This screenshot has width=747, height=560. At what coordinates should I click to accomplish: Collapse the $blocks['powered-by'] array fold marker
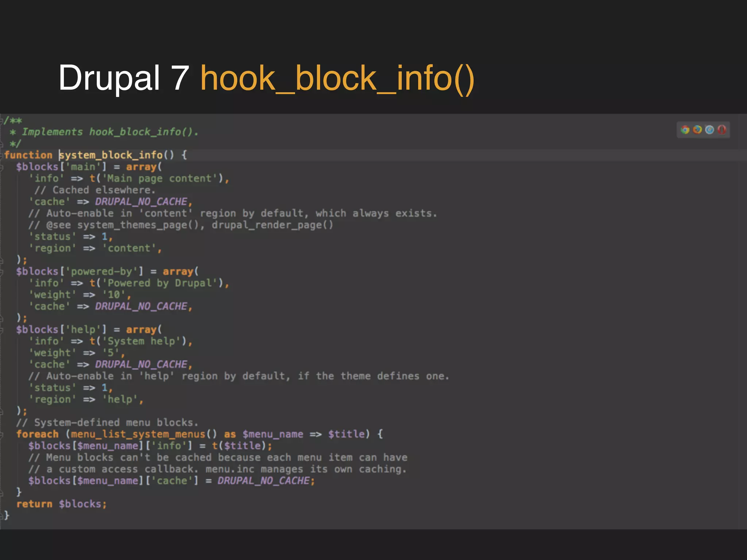click(2, 272)
